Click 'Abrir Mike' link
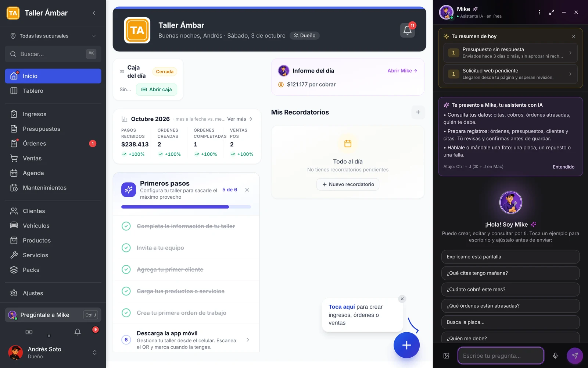 point(402,71)
